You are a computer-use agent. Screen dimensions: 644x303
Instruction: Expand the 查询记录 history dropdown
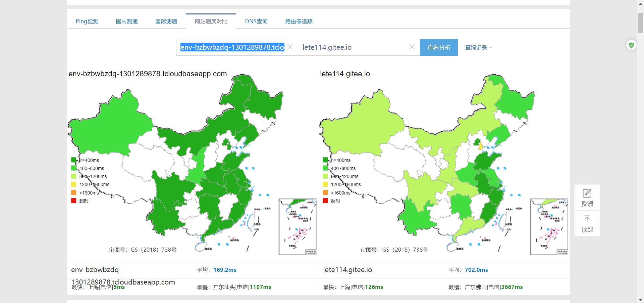[478, 48]
